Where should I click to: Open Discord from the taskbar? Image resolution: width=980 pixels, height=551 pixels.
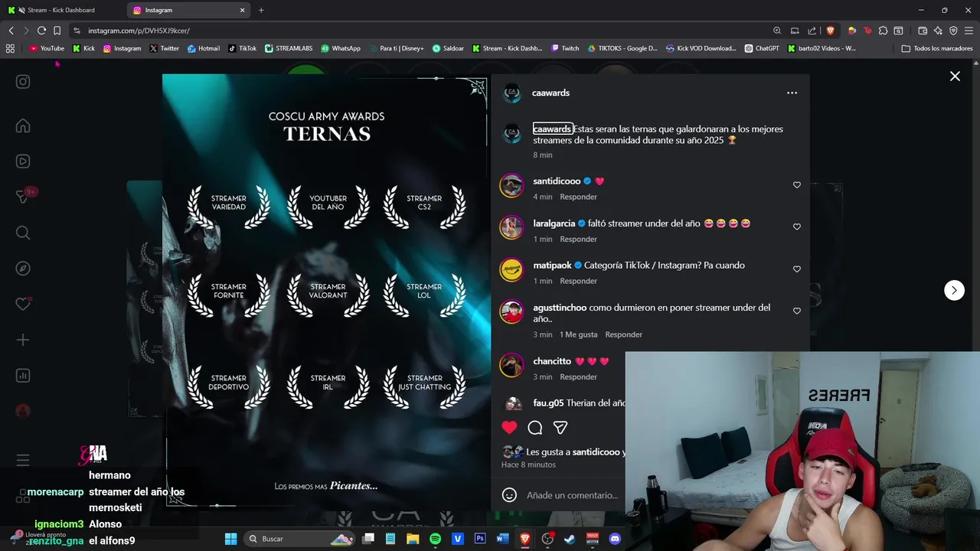[615, 539]
